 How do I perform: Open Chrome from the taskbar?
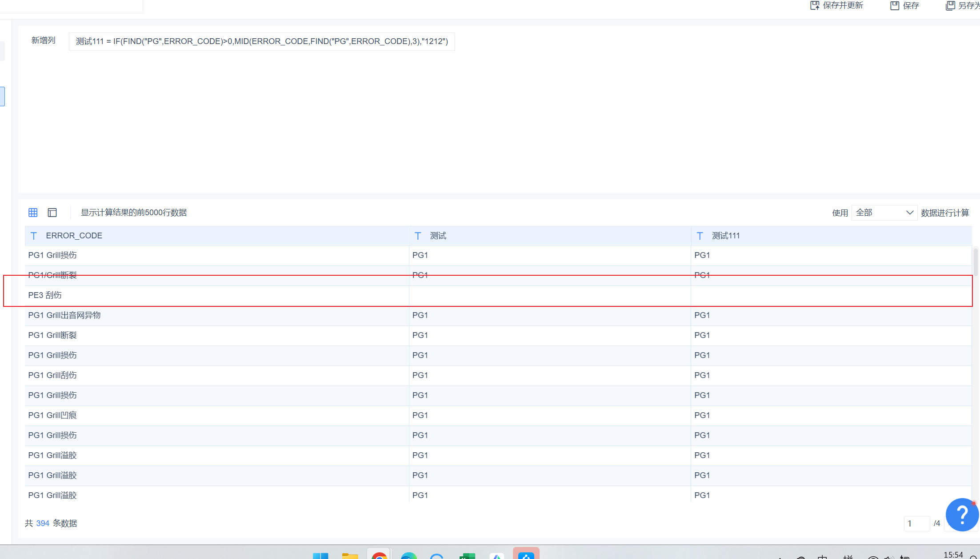379,555
